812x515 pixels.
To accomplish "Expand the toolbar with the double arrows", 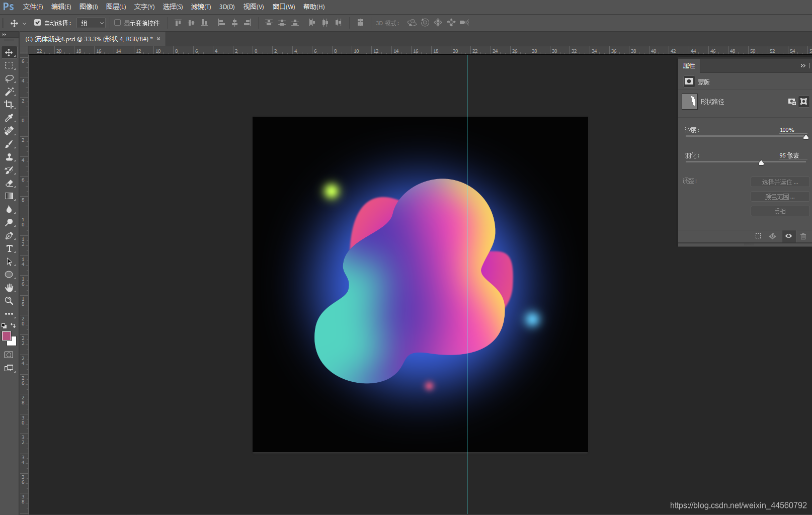I will pos(4,35).
